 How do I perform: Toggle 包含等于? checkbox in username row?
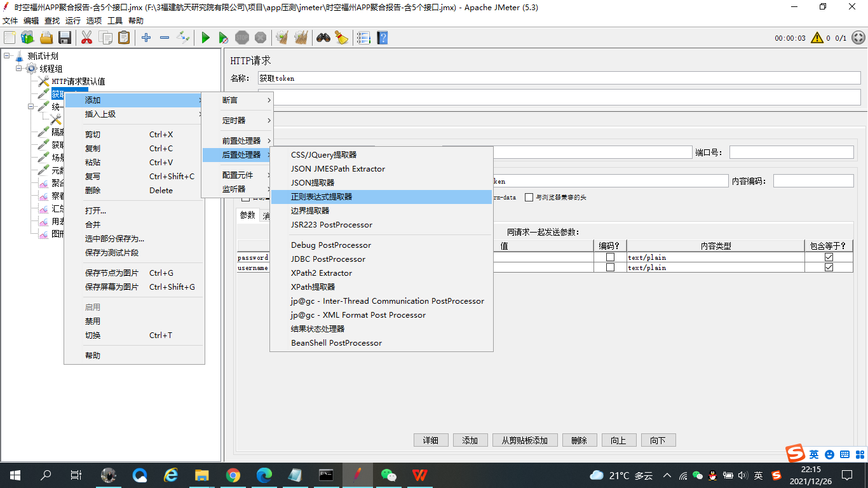coord(829,268)
